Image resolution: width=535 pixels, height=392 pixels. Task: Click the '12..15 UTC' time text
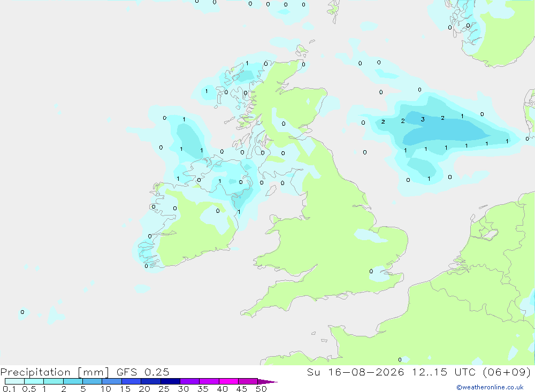click(444, 372)
